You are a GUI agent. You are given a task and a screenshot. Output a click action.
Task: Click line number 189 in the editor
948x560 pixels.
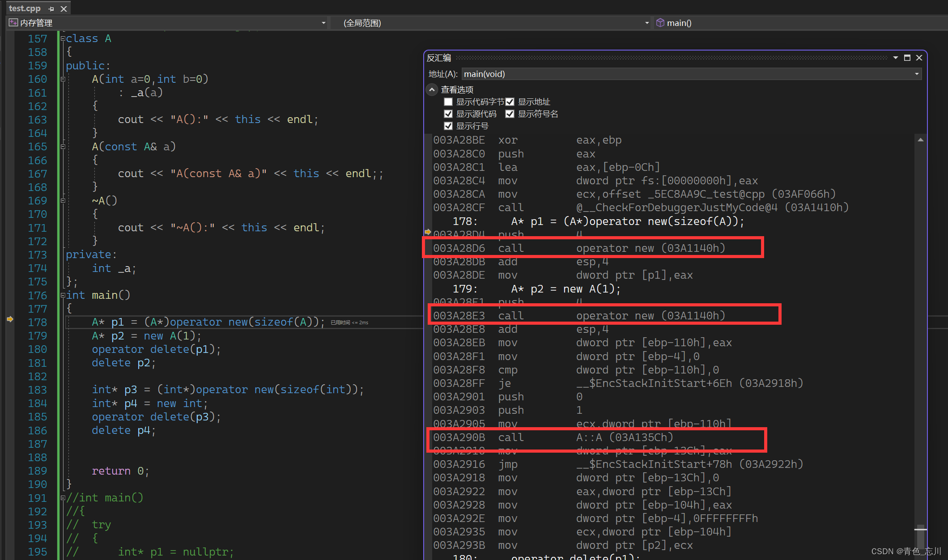pos(37,471)
